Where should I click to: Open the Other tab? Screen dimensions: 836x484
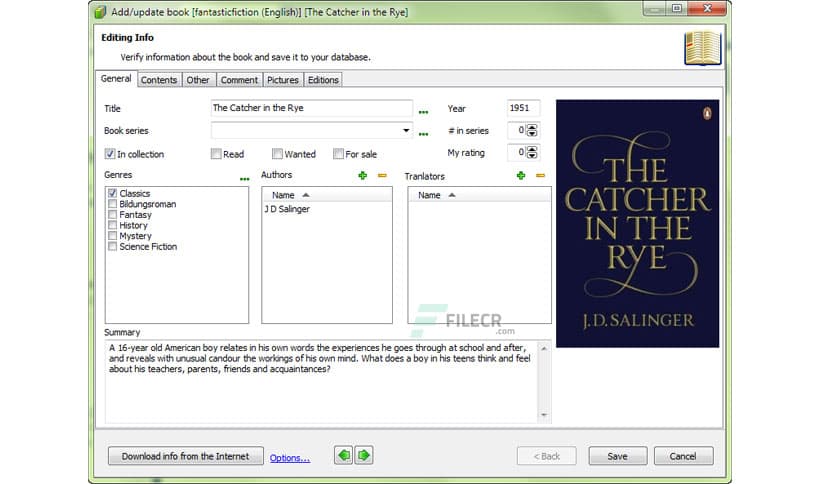[198, 80]
